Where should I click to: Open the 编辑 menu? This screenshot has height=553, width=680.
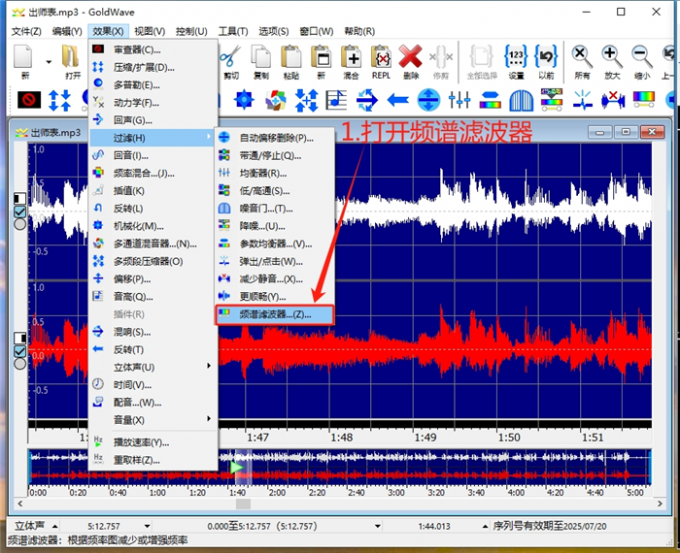[67, 31]
